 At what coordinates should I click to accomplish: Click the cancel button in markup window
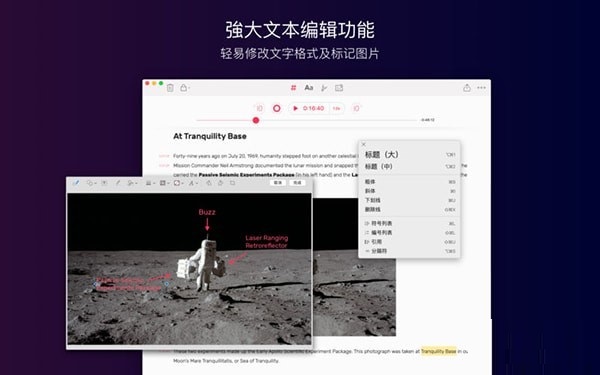click(278, 183)
